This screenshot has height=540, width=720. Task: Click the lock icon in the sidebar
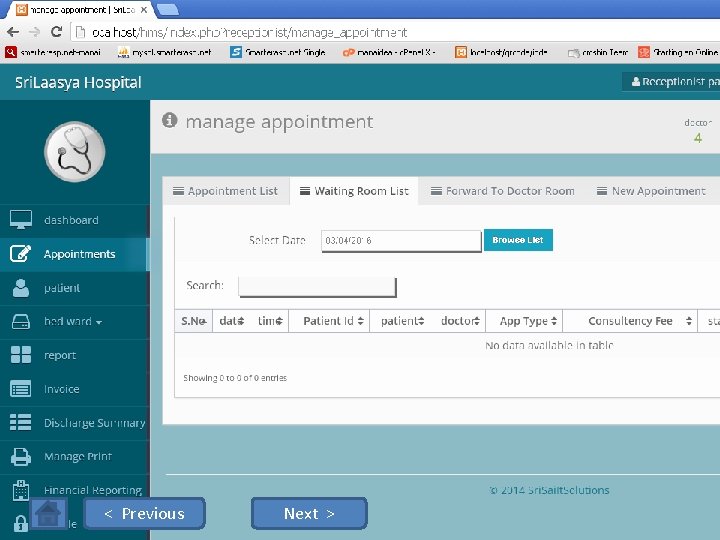coord(21,523)
